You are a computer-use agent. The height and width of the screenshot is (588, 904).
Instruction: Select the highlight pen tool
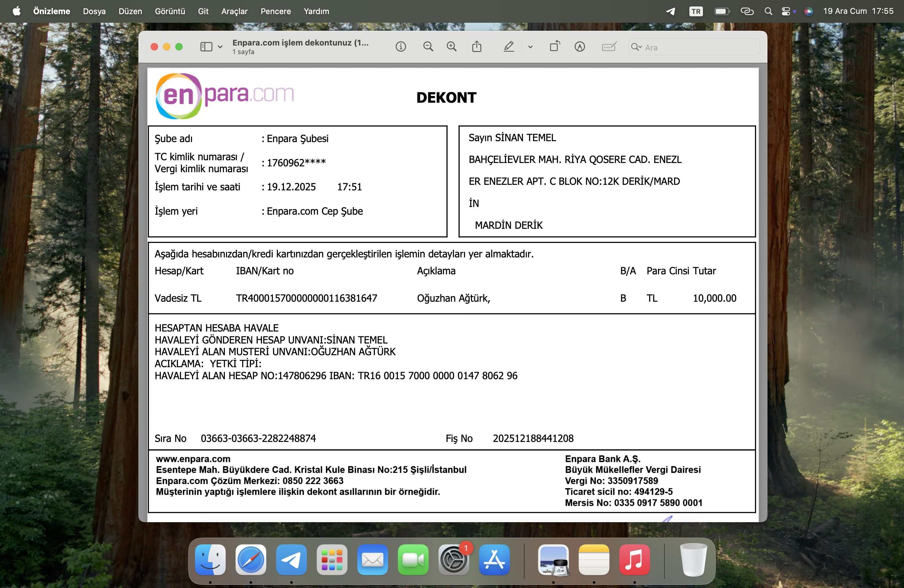click(x=509, y=47)
